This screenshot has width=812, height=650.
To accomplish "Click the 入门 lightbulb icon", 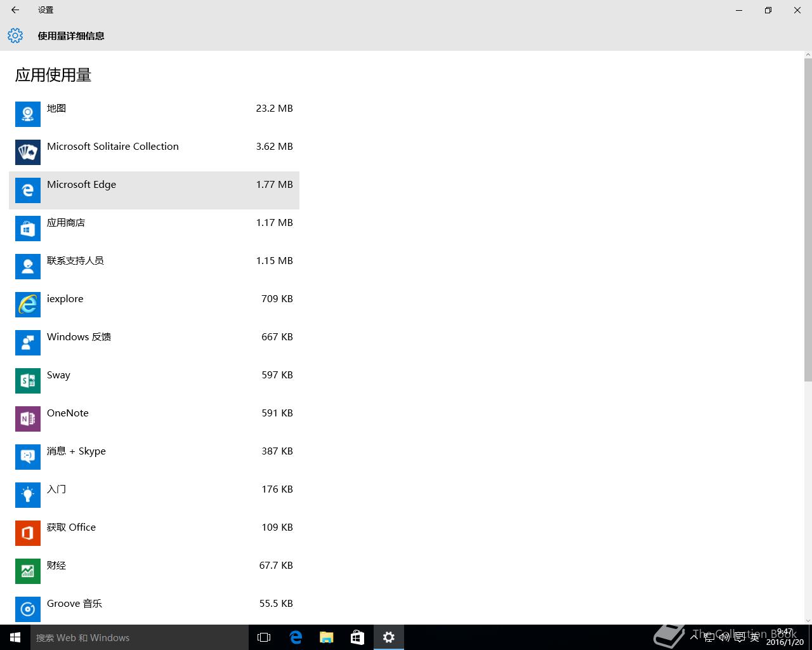I will (x=28, y=495).
